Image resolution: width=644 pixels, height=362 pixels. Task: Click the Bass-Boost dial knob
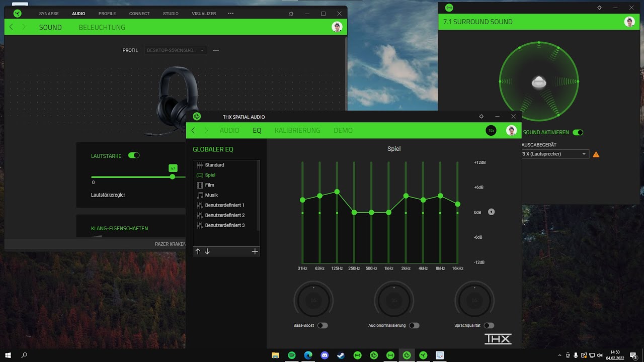coord(313,301)
